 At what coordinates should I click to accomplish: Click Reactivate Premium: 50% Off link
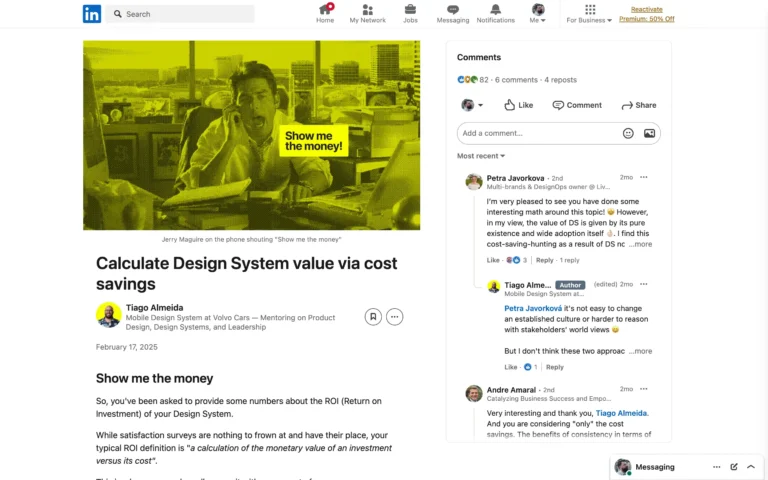(x=647, y=14)
